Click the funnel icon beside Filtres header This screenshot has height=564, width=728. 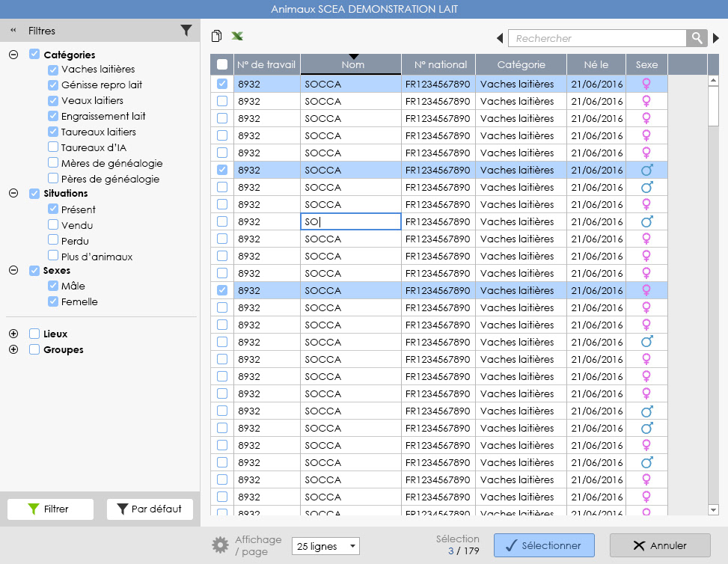click(x=186, y=31)
